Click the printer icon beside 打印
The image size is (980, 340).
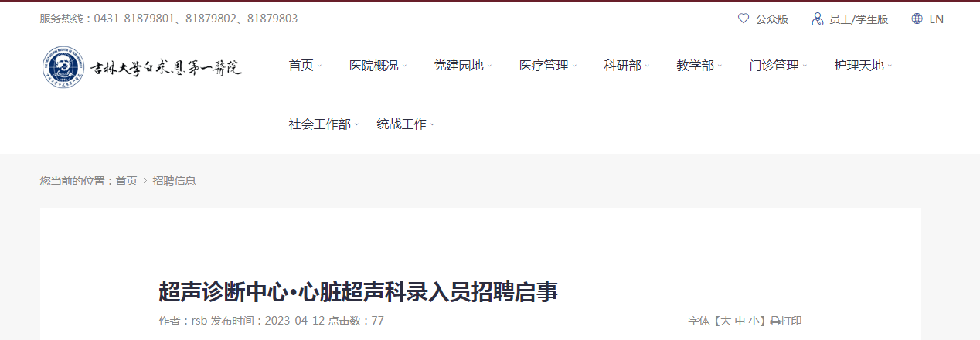[x=774, y=321]
